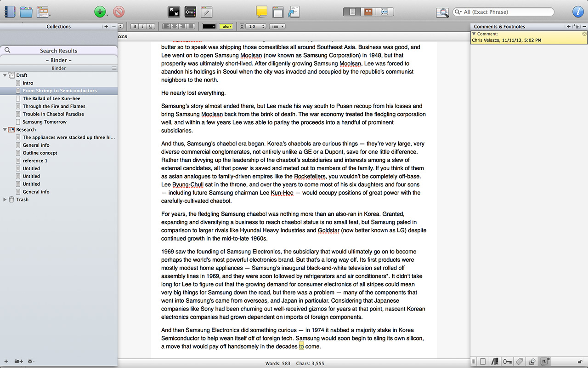The image size is (588, 368).
Task: Click the green Add document button
Action: click(100, 12)
